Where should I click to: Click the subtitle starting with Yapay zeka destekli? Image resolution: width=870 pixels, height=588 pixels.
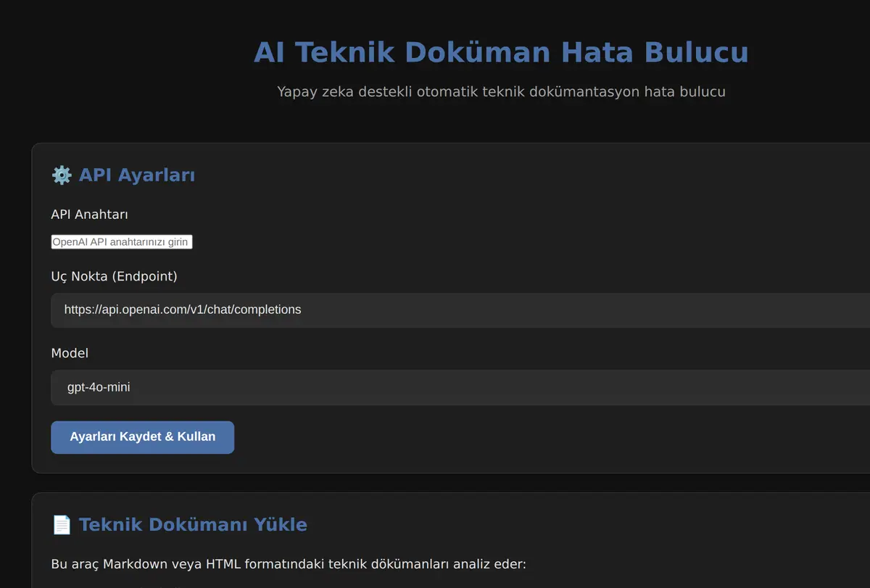[x=501, y=92]
